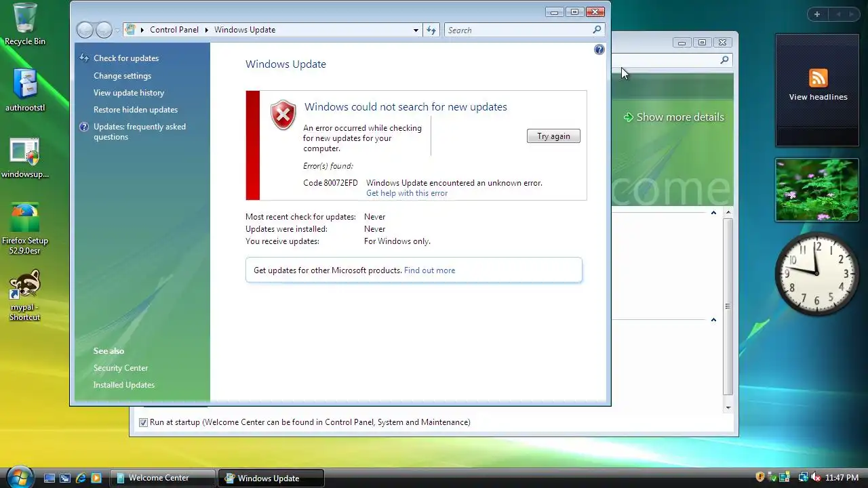Click Show more details in Welcome Center
Screen dimensions: 868x488
click(673, 117)
